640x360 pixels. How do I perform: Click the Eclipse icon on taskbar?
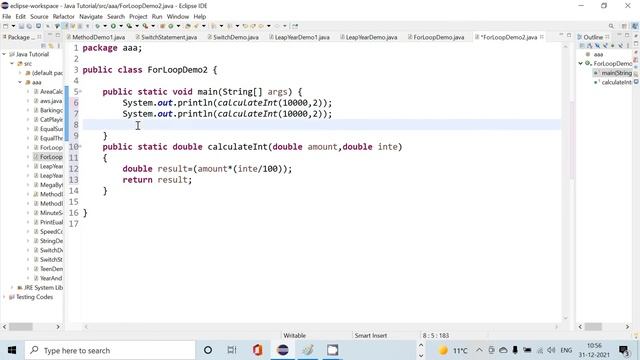[x=282, y=350]
